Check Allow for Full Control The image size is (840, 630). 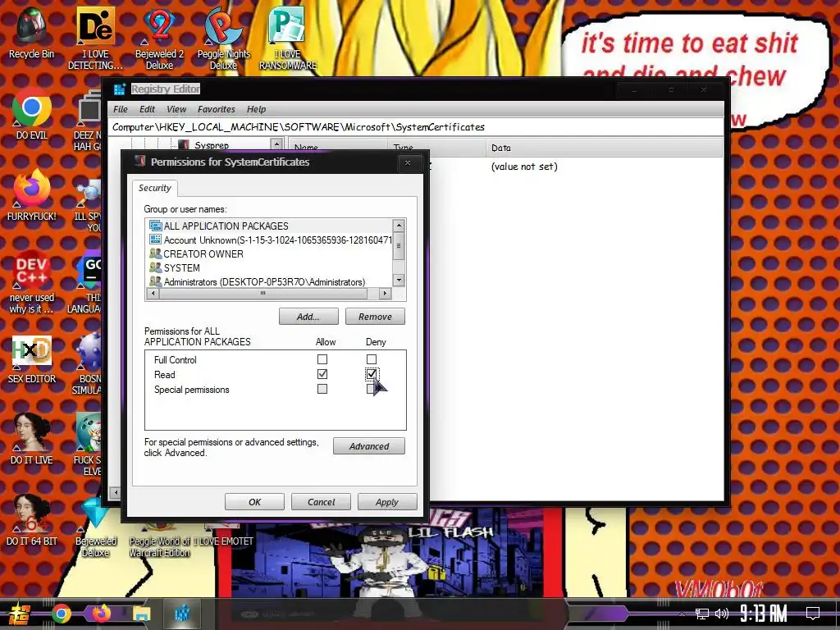(322, 359)
